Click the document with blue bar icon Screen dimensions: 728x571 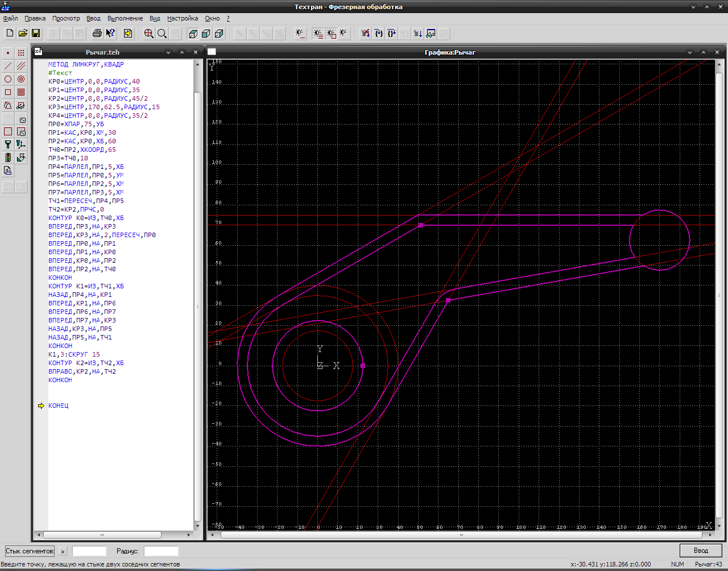coord(8,171)
